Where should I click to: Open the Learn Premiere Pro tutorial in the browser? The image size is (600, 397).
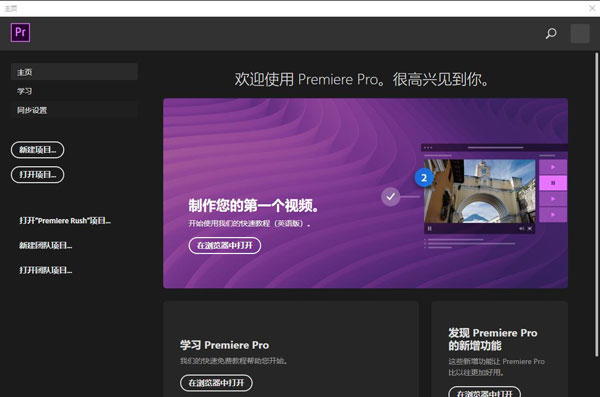216,383
